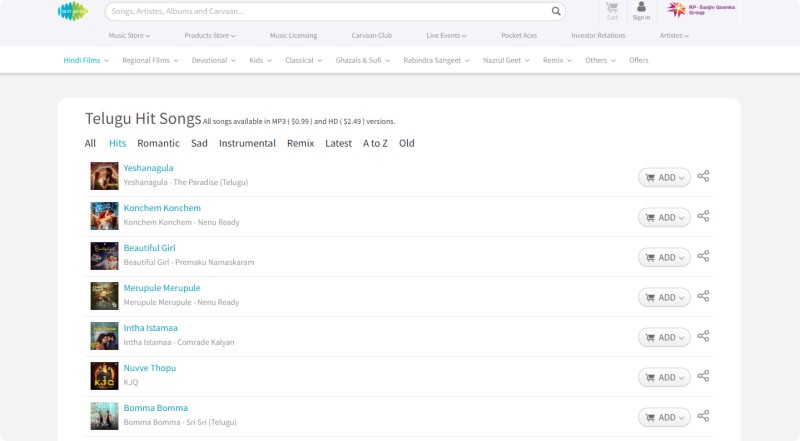This screenshot has width=800, height=441.
Task: Open the Offers page
Action: (x=638, y=60)
